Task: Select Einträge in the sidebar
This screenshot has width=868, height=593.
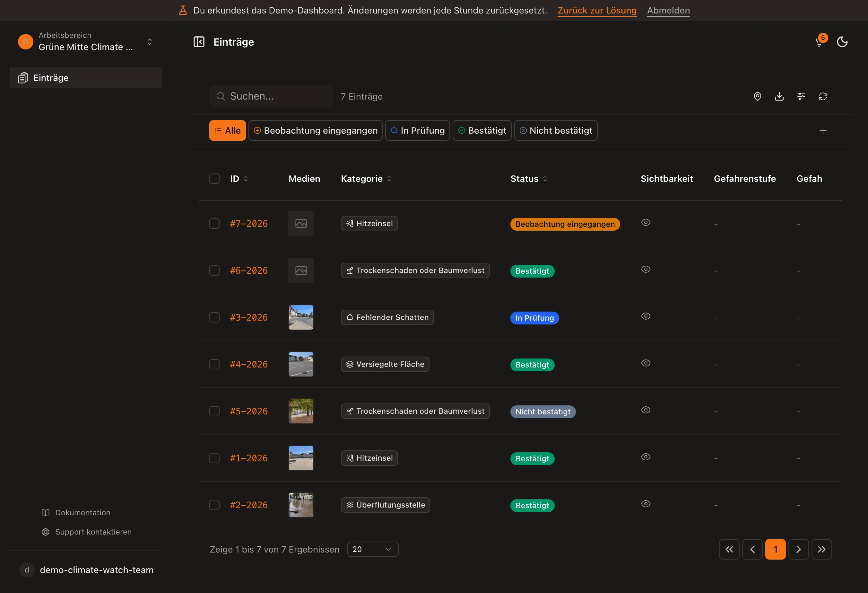Action: coord(86,78)
